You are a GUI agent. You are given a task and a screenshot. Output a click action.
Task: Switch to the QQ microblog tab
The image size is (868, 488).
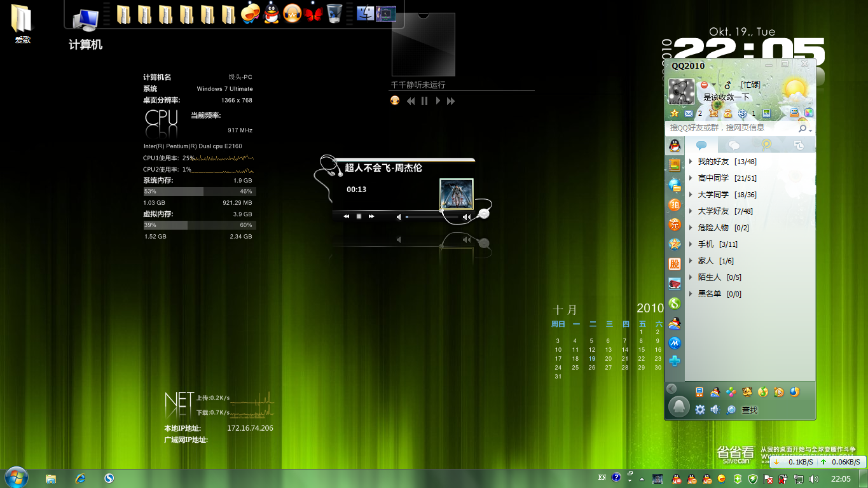(766, 145)
